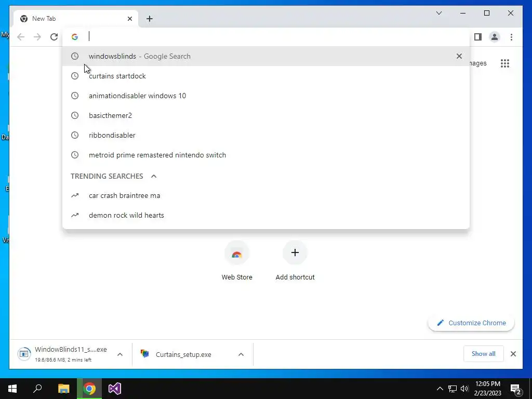Open the volume tray icon
Image resolution: width=532 pixels, height=399 pixels.
(x=464, y=389)
